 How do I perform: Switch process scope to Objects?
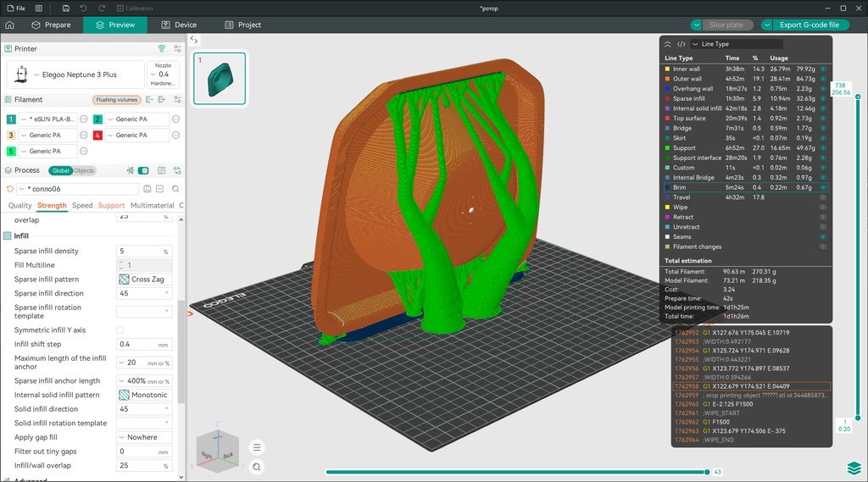(x=84, y=170)
